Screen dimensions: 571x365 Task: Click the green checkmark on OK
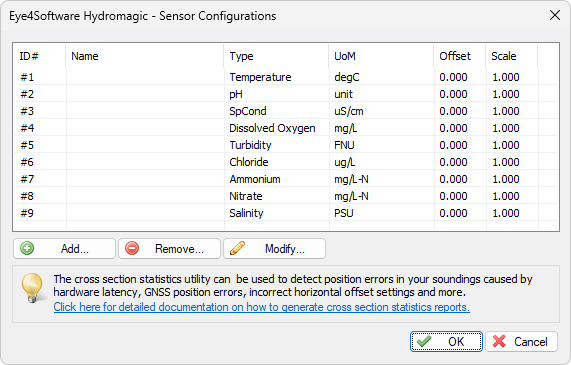coord(424,341)
